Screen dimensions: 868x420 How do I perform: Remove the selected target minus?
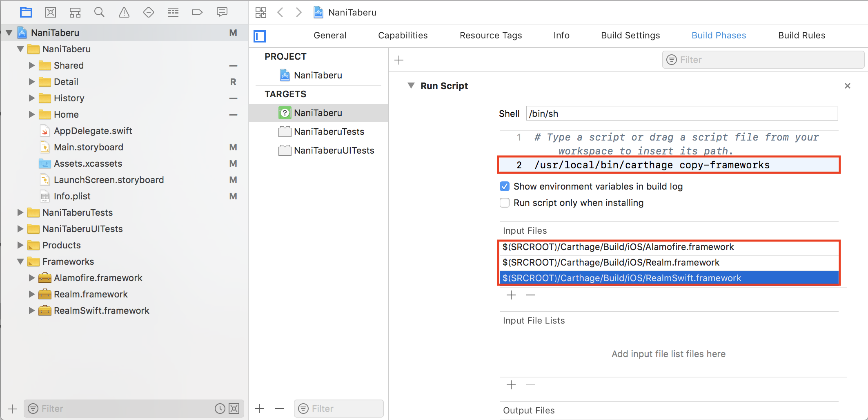[280, 409]
